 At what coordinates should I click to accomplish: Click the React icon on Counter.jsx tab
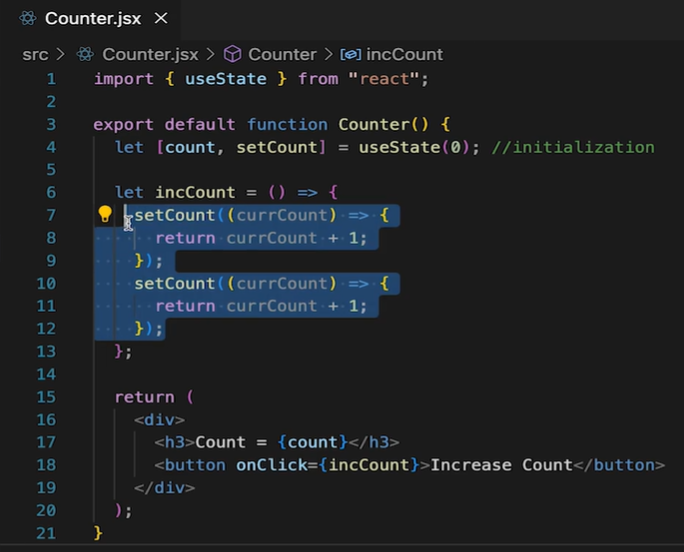pyautogui.click(x=28, y=18)
